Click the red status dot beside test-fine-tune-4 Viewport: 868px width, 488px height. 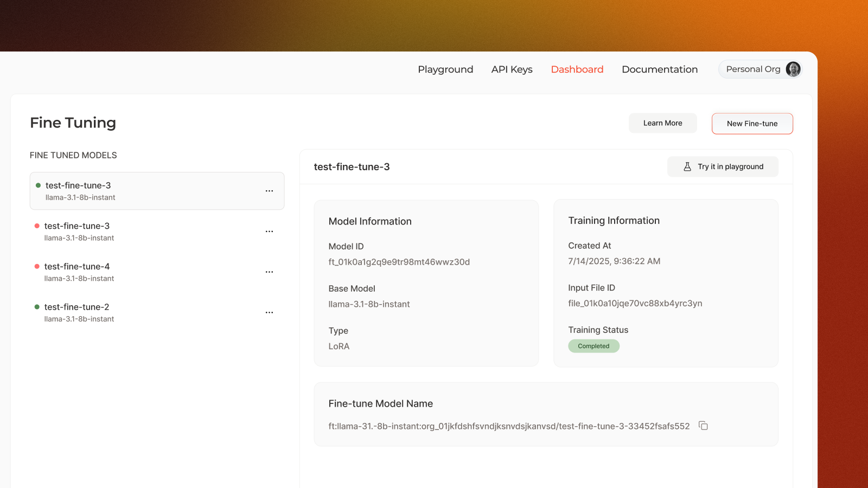36,266
